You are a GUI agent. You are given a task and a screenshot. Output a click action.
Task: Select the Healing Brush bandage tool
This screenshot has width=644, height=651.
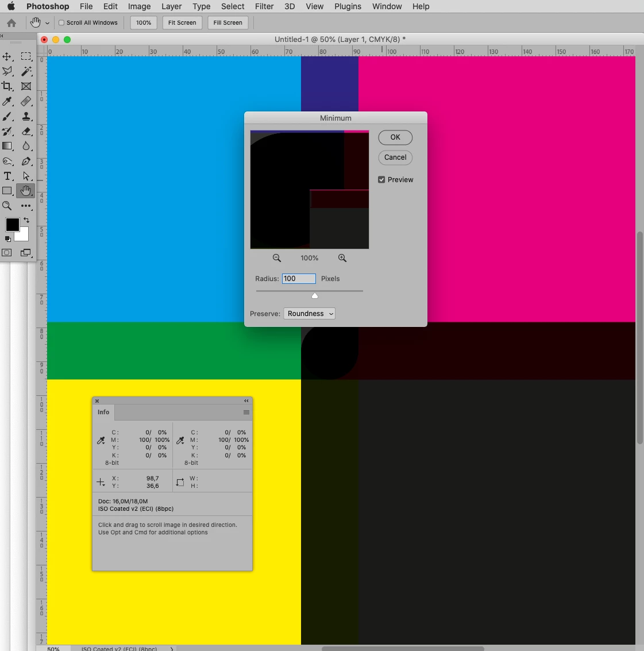click(x=26, y=101)
